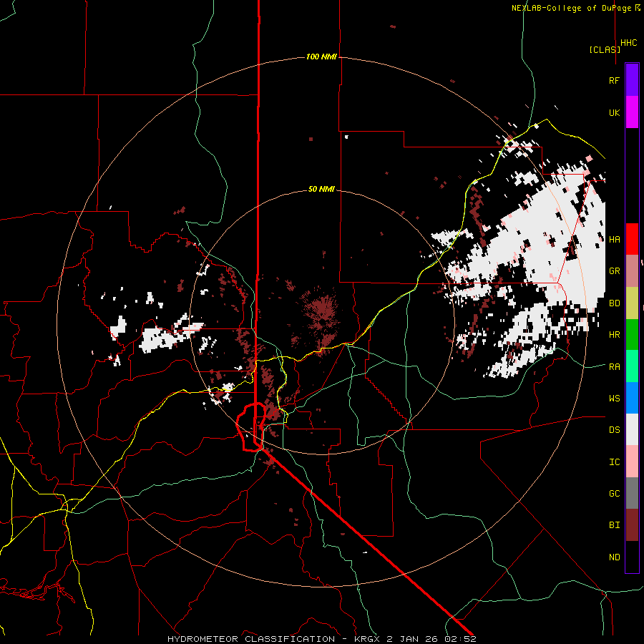Click the RA light green legend swatch
644x644 pixels.
[x=632, y=366]
